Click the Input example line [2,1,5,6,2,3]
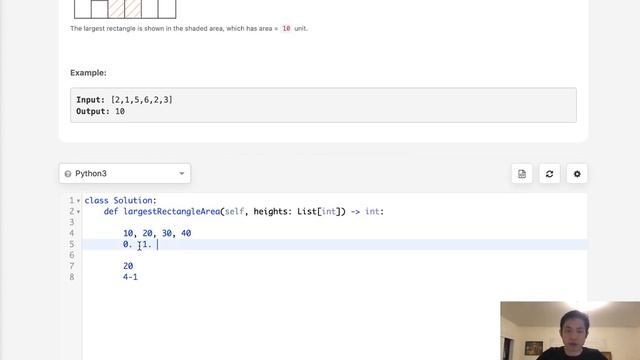The width and height of the screenshot is (640, 360). point(124,100)
